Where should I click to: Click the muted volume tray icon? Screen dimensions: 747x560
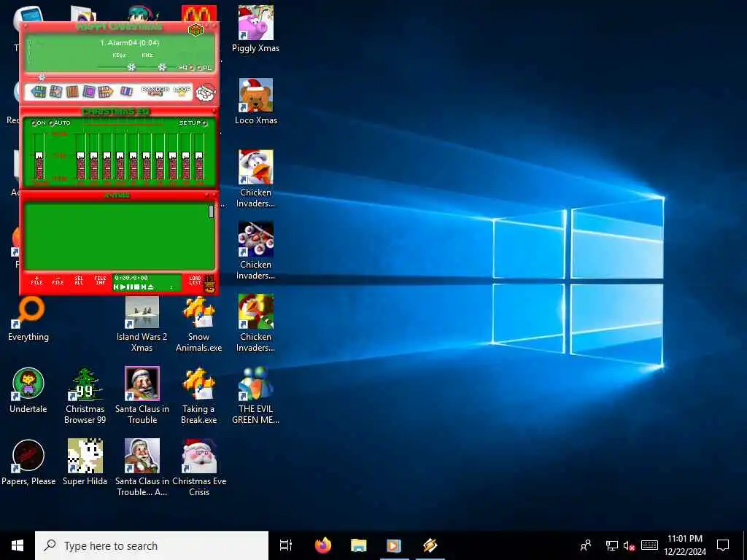click(629, 545)
